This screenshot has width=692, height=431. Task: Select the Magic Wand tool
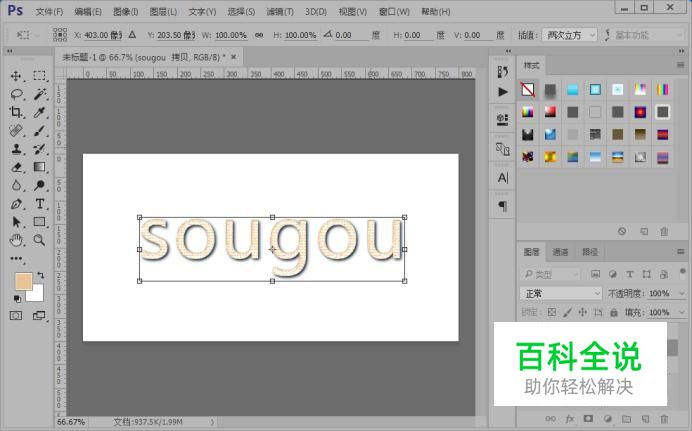(39, 94)
